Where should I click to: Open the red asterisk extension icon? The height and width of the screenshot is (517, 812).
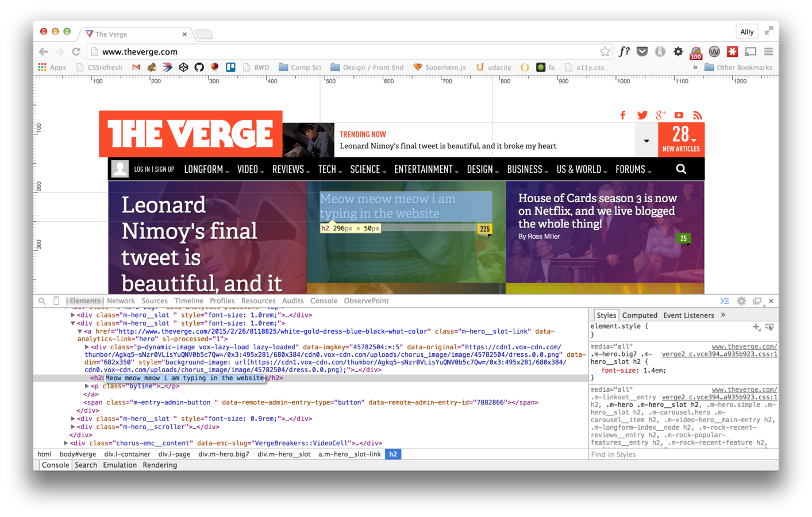tap(732, 52)
